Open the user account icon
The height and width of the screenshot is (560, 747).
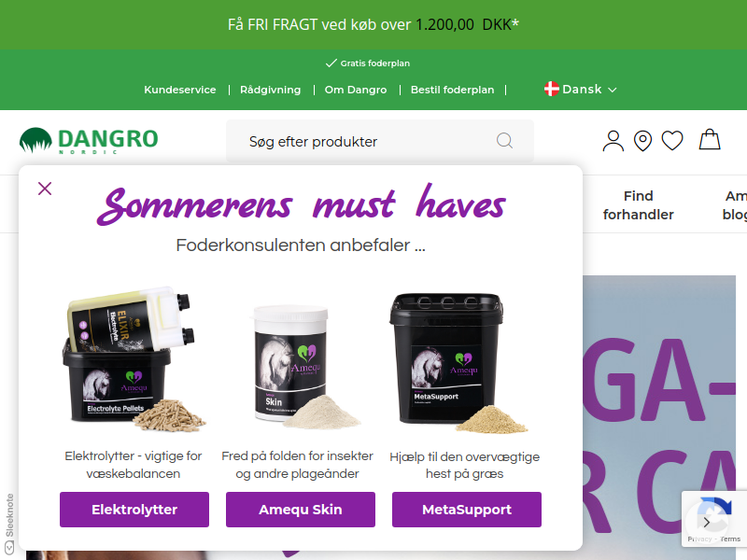click(x=613, y=141)
